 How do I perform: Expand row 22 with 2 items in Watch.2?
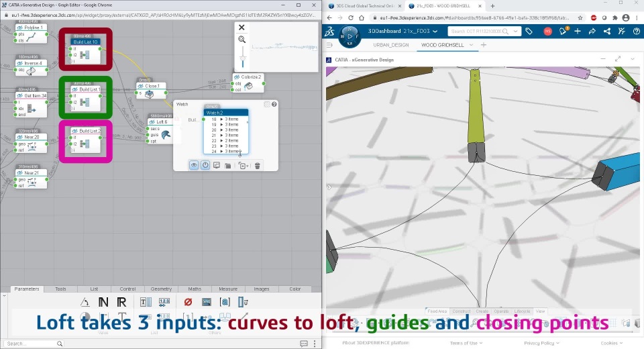click(x=222, y=140)
